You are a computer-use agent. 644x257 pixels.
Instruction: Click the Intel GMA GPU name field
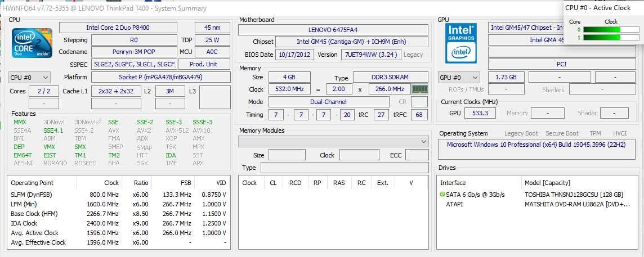coord(526,40)
